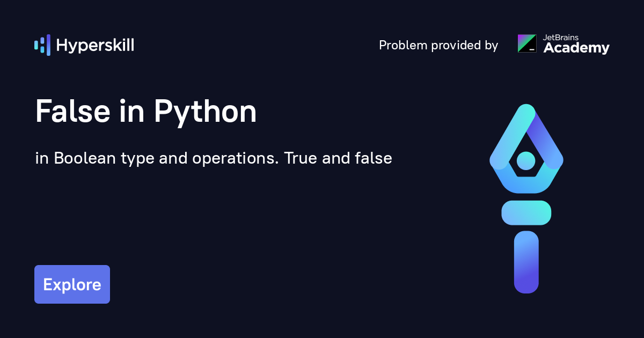Click the hexagonal base of the pen nib
The image size is (644, 338).
click(526, 181)
